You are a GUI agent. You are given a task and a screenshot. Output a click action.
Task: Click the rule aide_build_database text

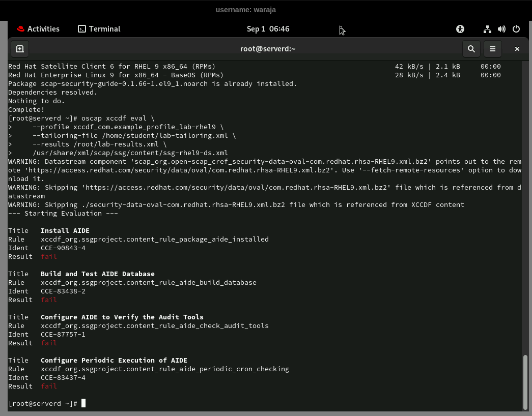(x=149, y=282)
